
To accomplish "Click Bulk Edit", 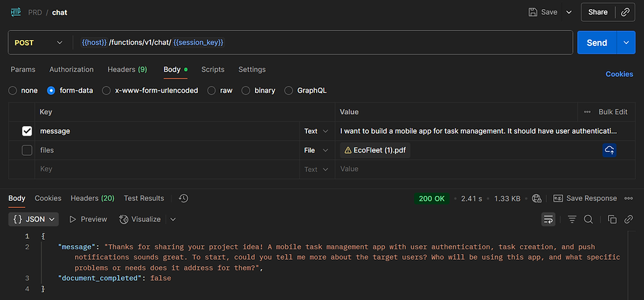I will [612, 112].
